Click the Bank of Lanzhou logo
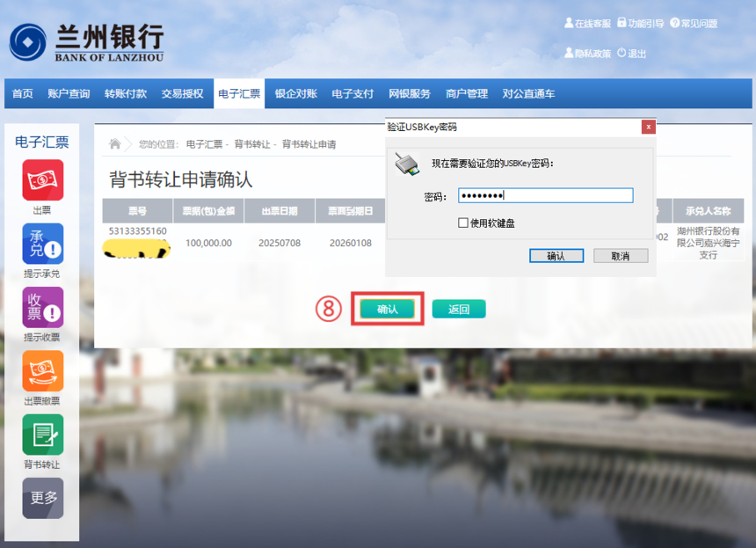Viewport: 756px width, 548px height. [87, 42]
